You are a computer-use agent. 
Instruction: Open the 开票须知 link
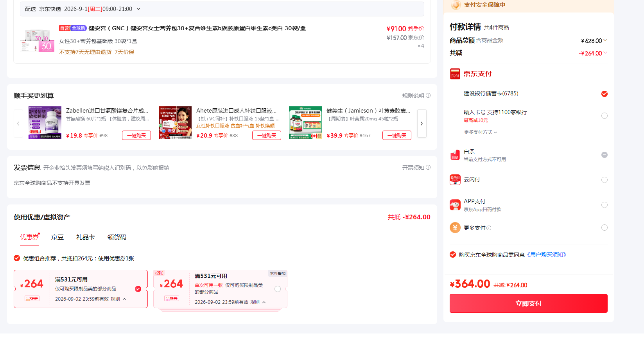click(413, 168)
